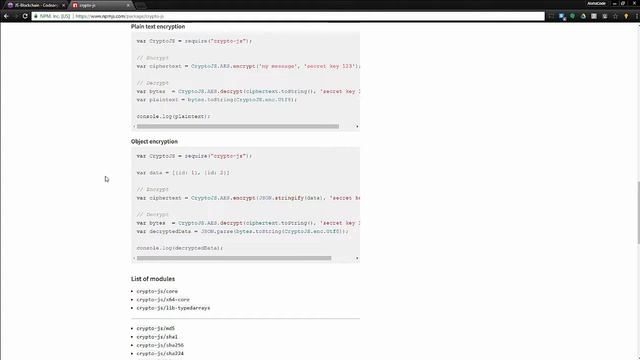Click the yellow lightbulb extension icon
Viewport: 640px width, 360px height.
tap(626, 16)
